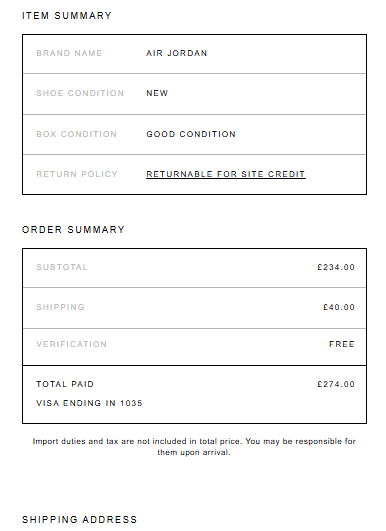Click the Brand Name label

tap(69, 53)
